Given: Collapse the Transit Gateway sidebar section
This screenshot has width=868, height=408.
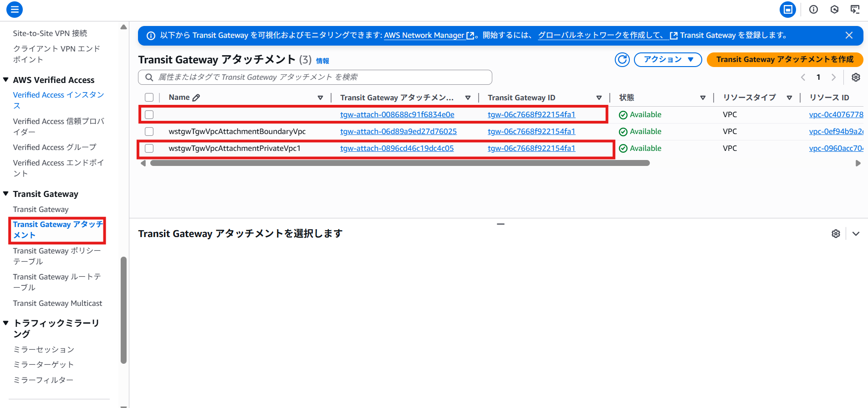Looking at the screenshot, I should (x=6, y=194).
